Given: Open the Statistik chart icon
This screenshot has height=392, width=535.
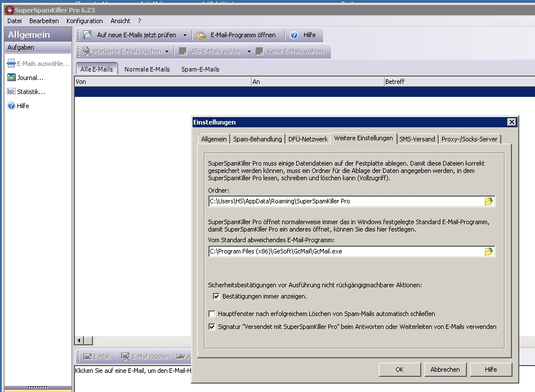Looking at the screenshot, I should (11, 91).
